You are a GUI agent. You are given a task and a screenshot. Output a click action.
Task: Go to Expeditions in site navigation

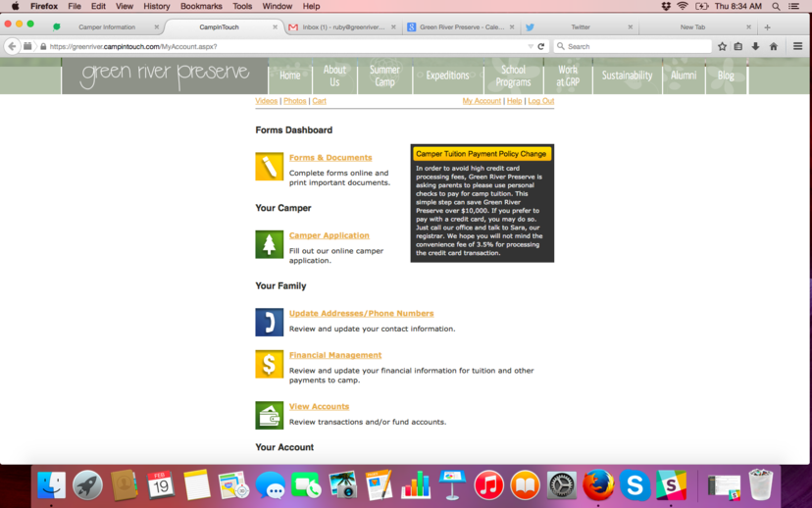coord(447,76)
